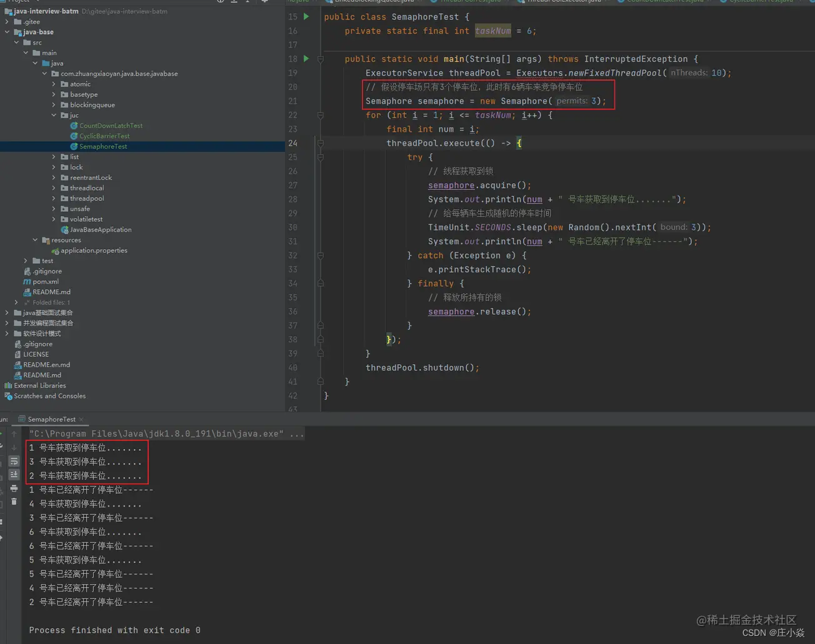Collapse the java-base module
Viewport: 815px width, 644px height.
[7, 32]
